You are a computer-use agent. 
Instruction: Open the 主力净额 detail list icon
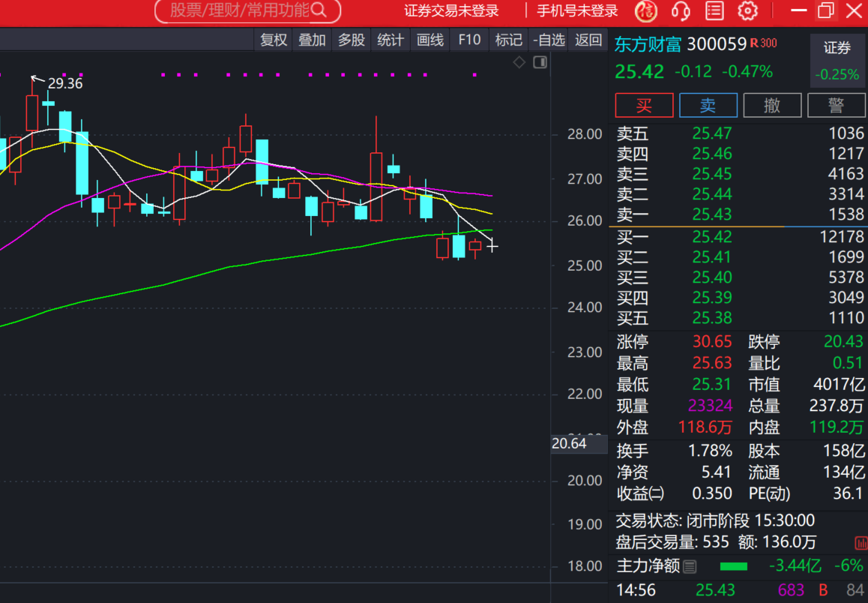tap(690, 566)
